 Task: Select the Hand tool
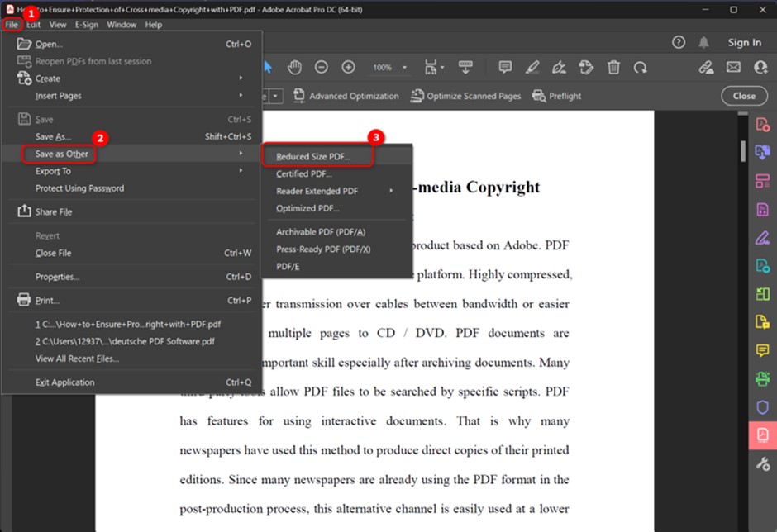[x=294, y=67]
